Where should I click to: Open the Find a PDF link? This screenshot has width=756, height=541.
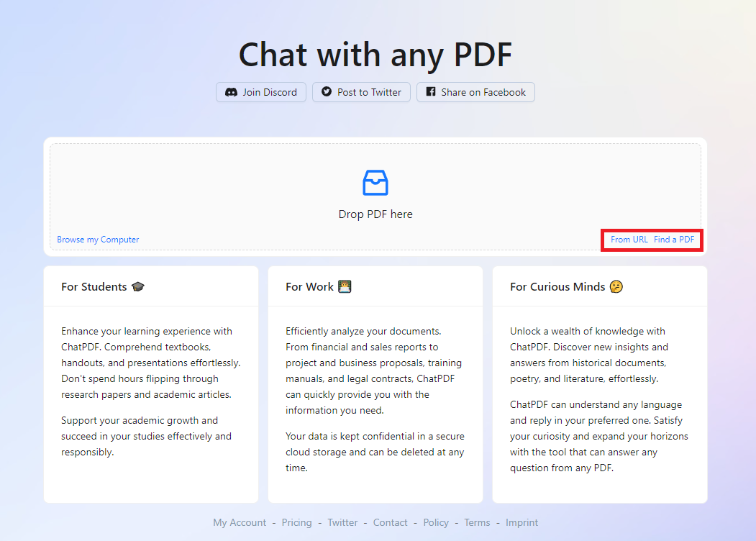[x=674, y=240]
